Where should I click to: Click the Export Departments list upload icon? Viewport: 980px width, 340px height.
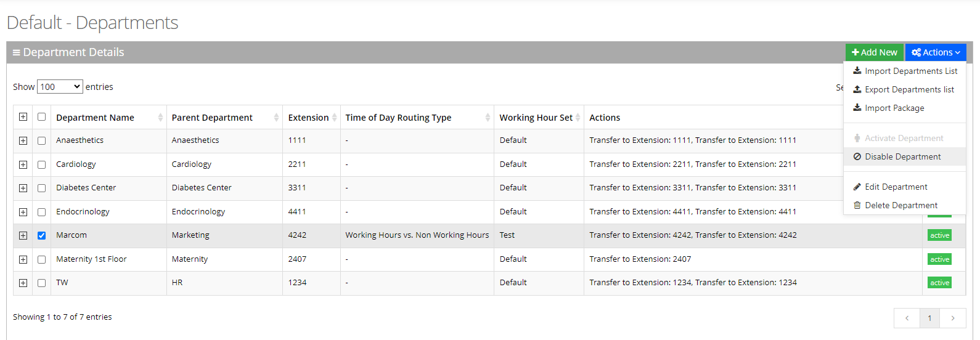click(857, 89)
